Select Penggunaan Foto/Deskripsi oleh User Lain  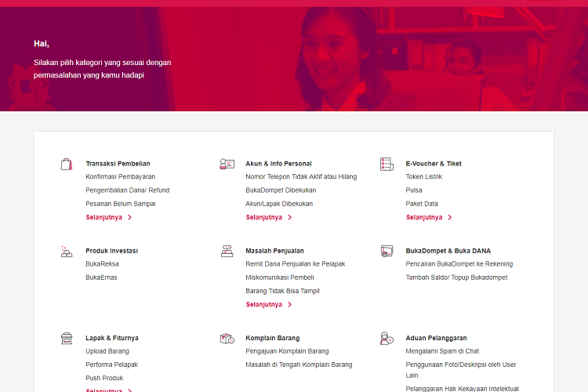[x=461, y=370]
